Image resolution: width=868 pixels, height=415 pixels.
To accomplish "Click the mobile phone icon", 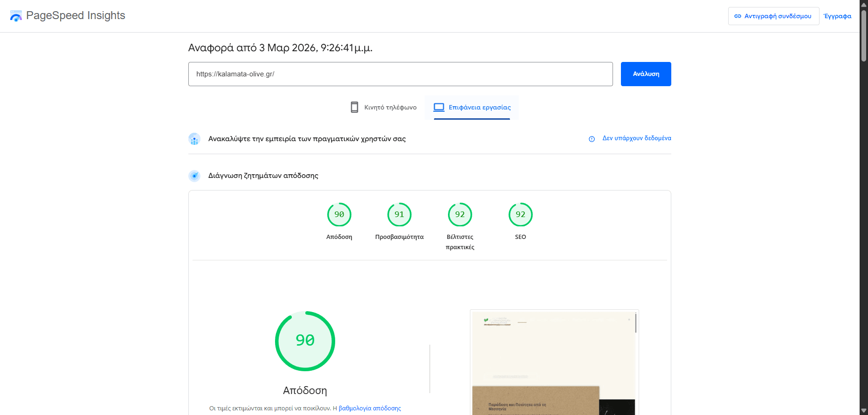I will coord(354,107).
